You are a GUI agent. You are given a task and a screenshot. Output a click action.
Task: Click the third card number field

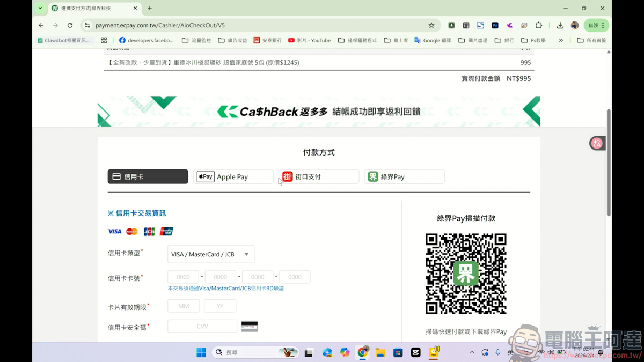tap(258, 277)
